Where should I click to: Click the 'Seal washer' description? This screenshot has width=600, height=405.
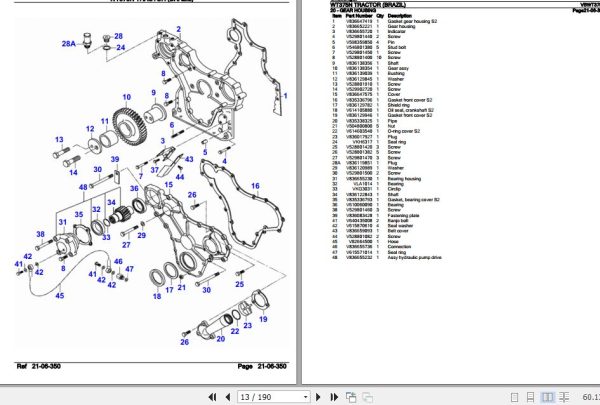pos(400,226)
